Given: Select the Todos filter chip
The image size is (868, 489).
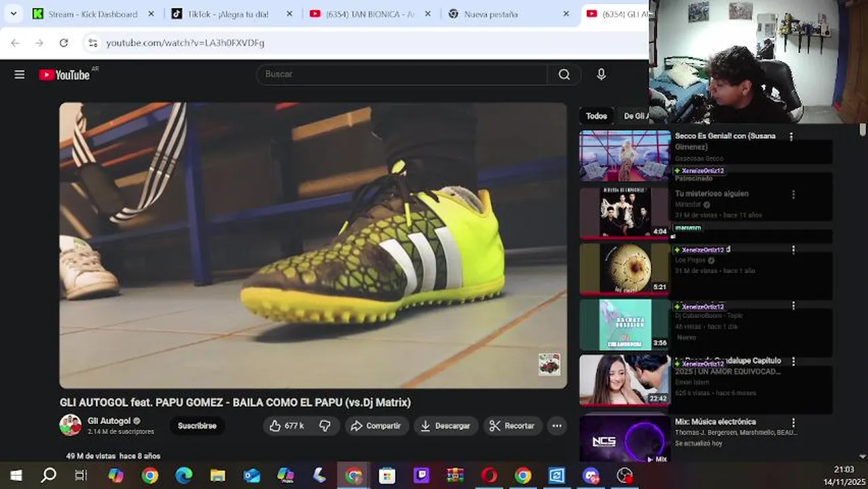Looking at the screenshot, I should pyautogui.click(x=596, y=116).
